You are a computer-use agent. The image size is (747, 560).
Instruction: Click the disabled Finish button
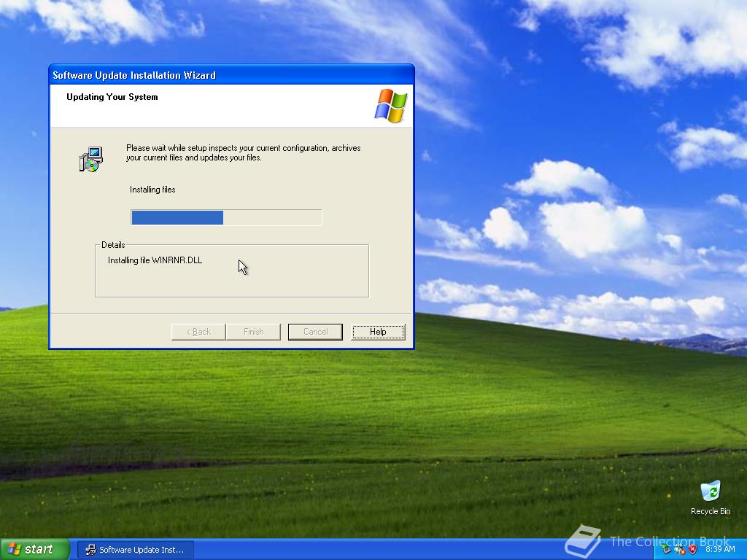click(253, 332)
